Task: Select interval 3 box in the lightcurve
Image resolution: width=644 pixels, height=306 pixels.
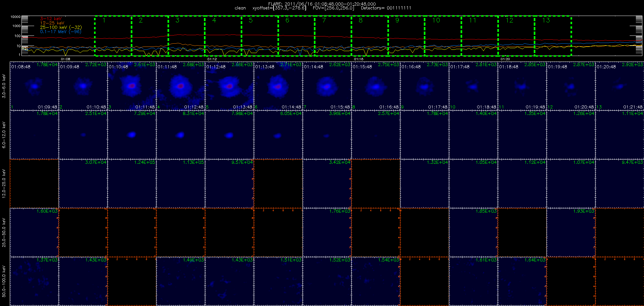Action: click(186, 36)
